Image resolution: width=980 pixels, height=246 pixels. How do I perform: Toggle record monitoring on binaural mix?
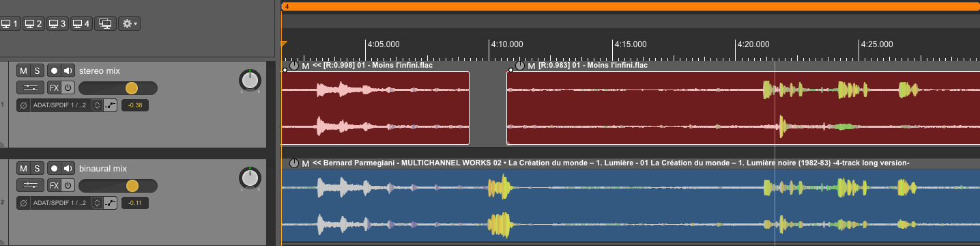coord(68,168)
